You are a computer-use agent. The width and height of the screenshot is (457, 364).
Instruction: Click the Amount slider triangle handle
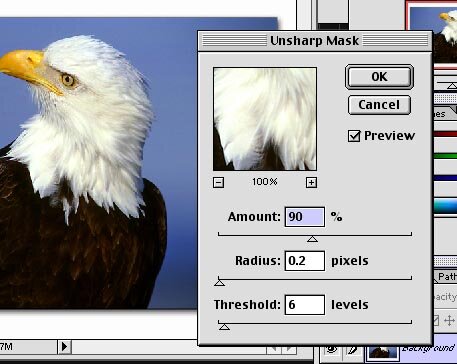pos(312,239)
